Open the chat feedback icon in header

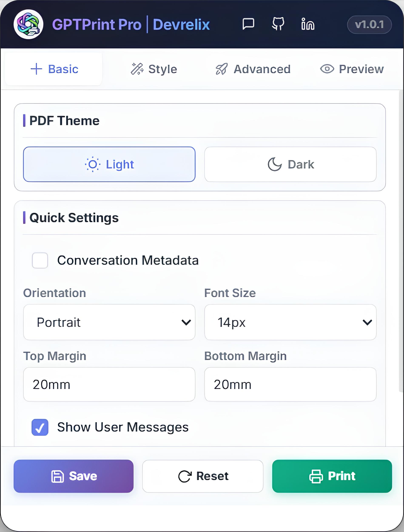click(248, 24)
